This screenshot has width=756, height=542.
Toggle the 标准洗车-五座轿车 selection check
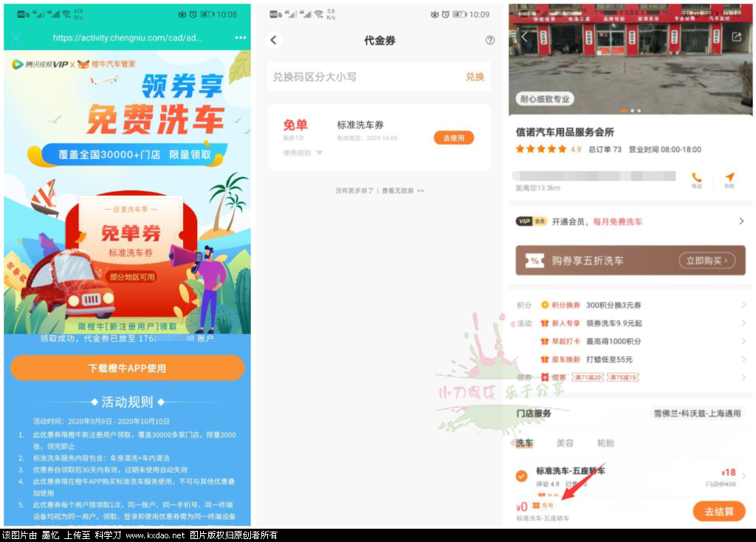521,476
